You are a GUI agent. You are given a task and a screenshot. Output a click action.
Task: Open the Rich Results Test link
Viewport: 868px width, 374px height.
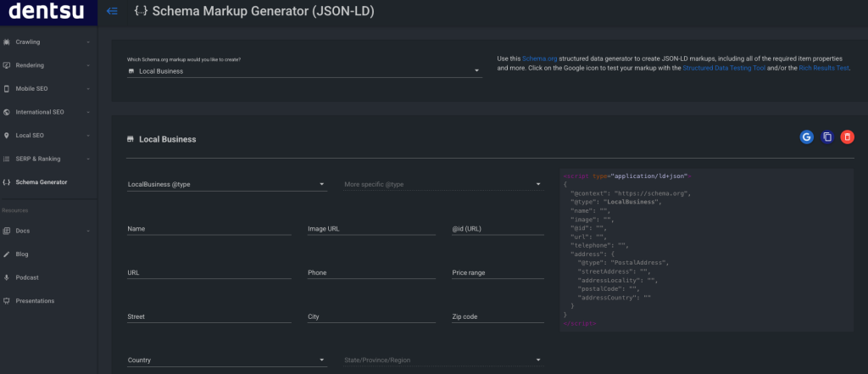[824, 68]
